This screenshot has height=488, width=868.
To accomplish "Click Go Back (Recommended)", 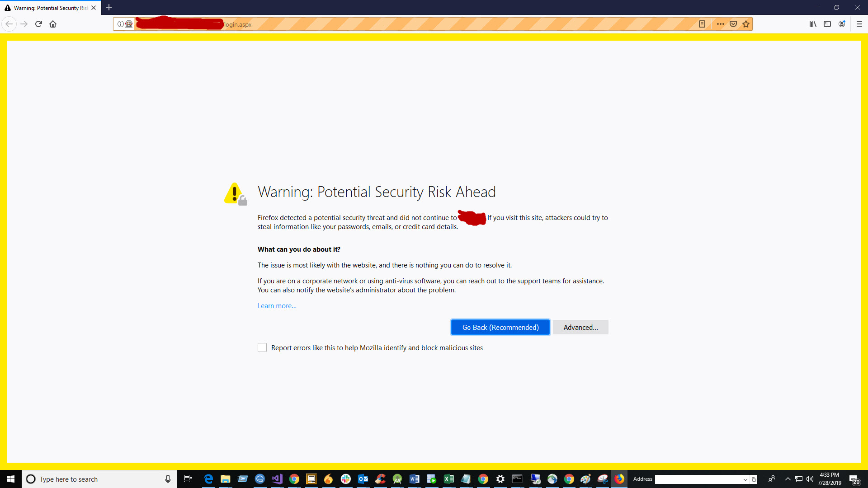I will (500, 327).
